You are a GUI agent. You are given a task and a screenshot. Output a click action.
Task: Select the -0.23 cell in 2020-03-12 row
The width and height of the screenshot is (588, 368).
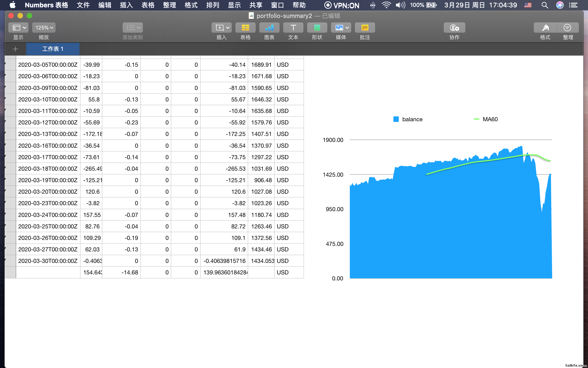(121, 122)
